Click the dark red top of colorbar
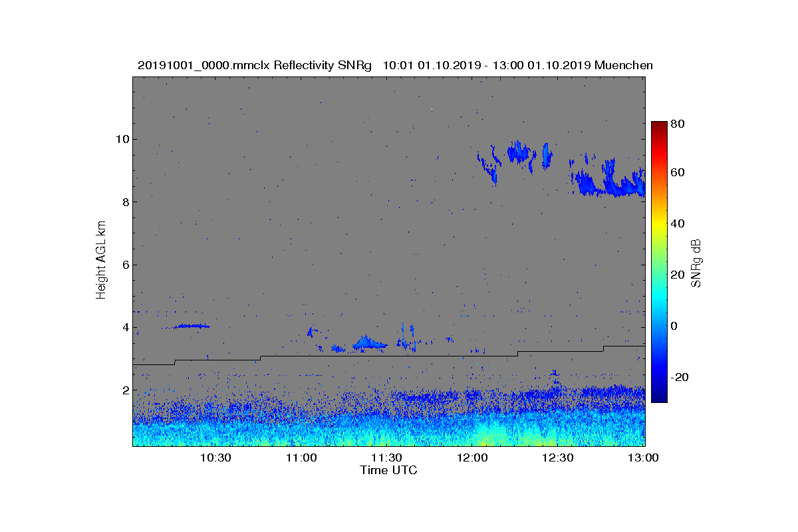The height and width of the screenshot is (532, 798). point(659,125)
